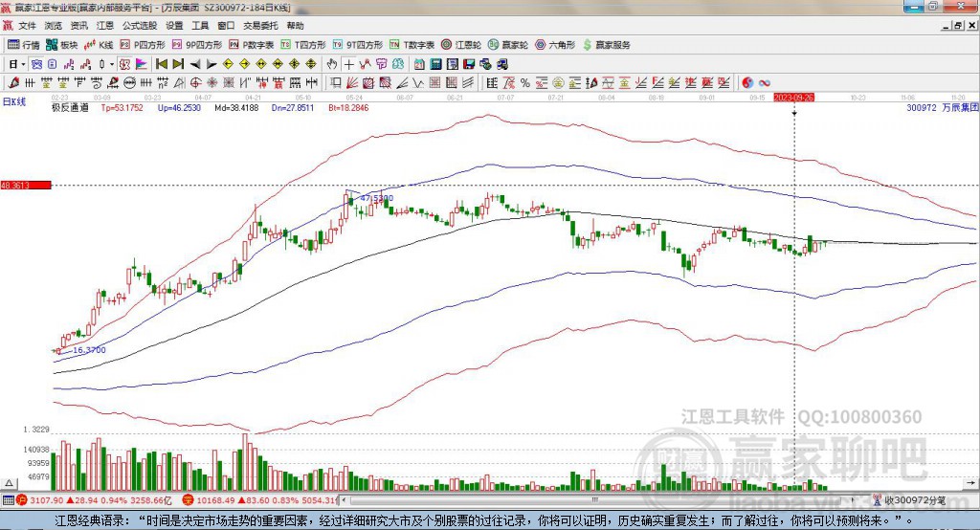980x530 pixels.
Task: Click the 行情 toolbar button
Action: (24, 45)
